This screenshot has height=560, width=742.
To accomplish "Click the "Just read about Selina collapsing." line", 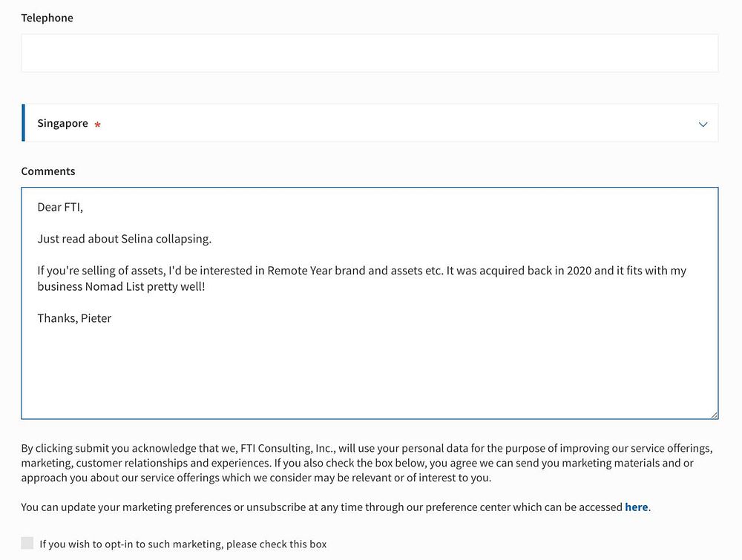I will (x=124, y=239).
